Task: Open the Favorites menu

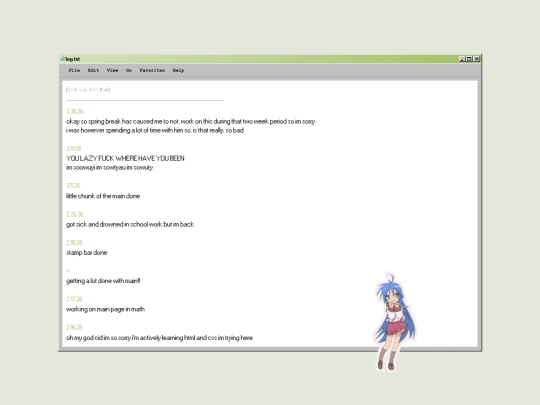Action: click(152, 70)
